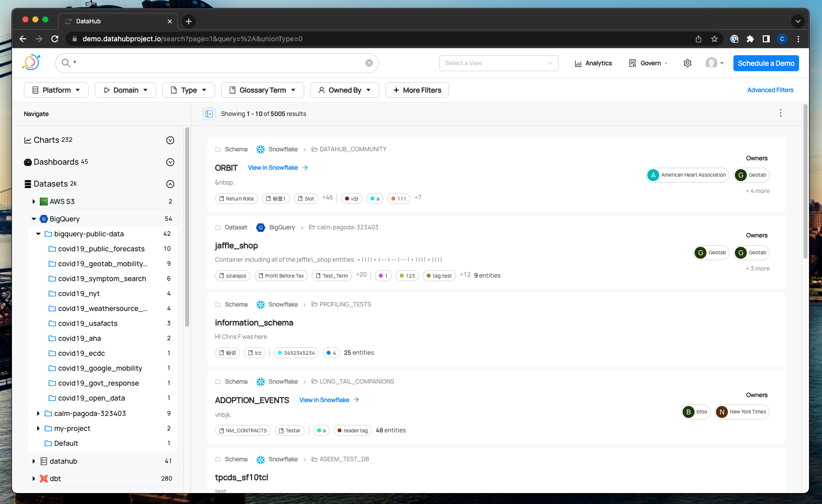Follow View in Snowflake link for ORBIT

pyautogui.click(x=278, y=168)
